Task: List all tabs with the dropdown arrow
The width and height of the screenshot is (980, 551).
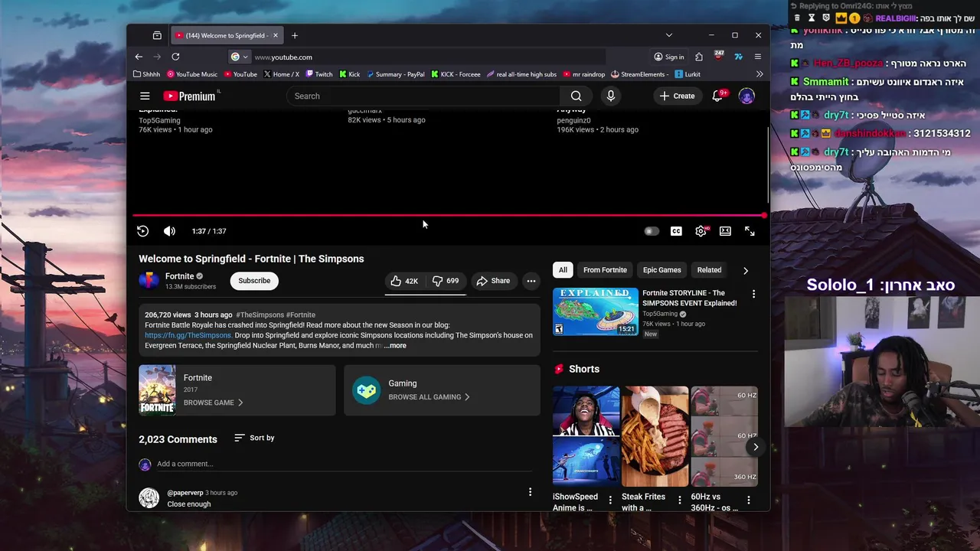Action: (669, 35)
